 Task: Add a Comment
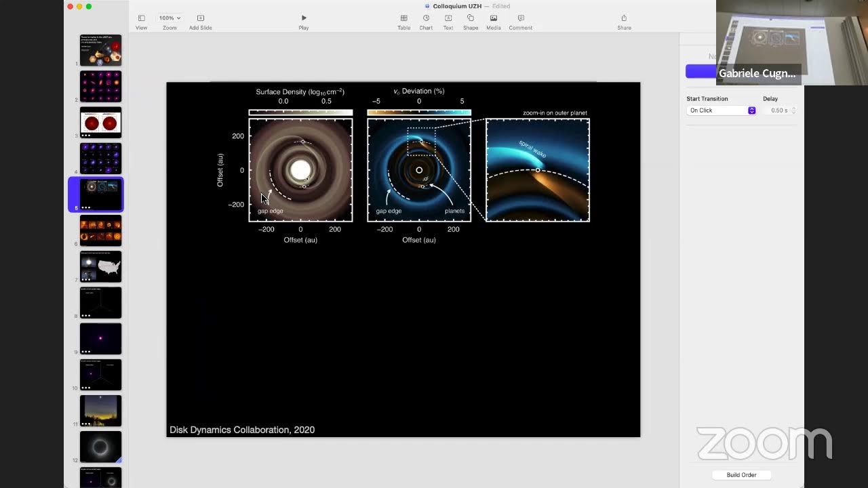(521, 22)
